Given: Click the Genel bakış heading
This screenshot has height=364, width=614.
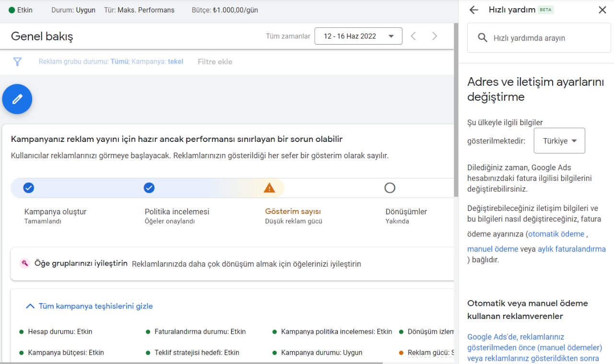Looking at the screenshot, I should click(x=42, y=36).
